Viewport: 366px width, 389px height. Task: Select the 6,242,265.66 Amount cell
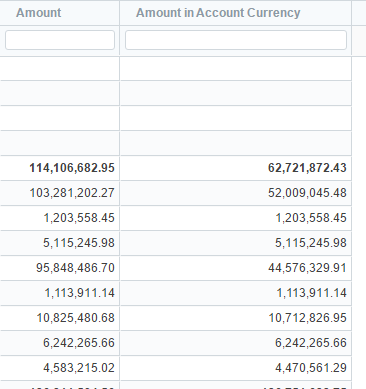tap(60, 343)
